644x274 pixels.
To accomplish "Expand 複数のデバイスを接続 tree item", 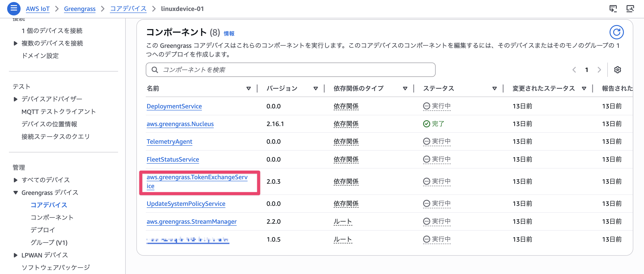I will point(15,43).
